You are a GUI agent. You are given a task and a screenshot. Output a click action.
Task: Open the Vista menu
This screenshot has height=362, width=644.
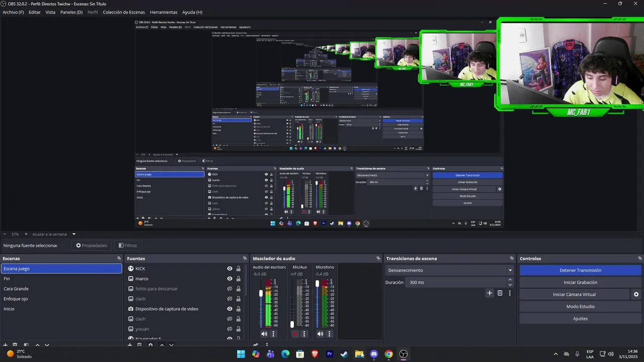pyautogui.click(x=50, y=12)
